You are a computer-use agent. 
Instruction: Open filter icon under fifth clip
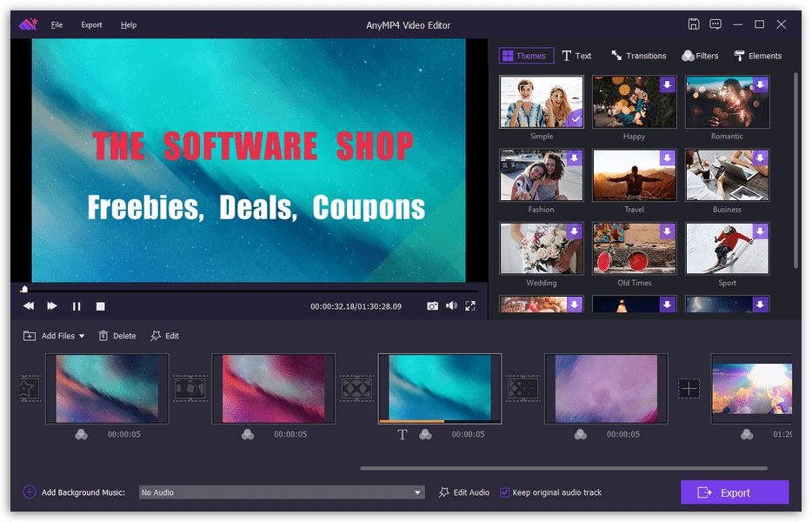pyautogui.click(x=747, y=434)
